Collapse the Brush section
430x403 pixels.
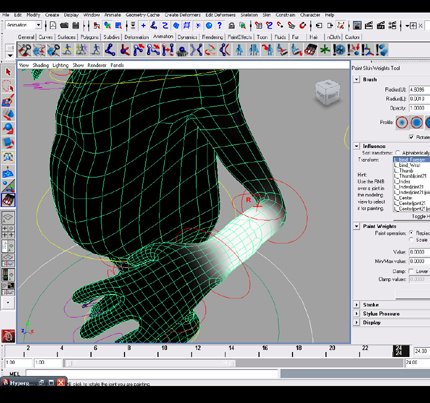pyautogui.click(x=357, y=79)
